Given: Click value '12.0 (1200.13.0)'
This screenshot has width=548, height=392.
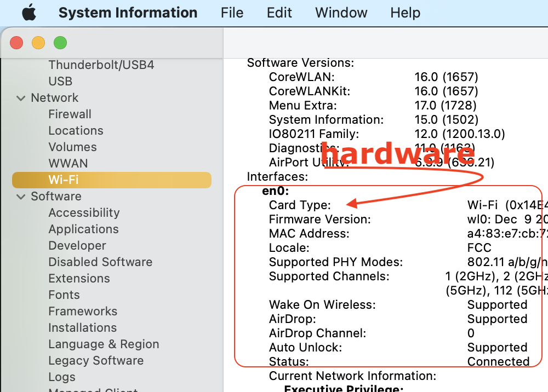Looking at the screenshot, I should [x=460, y=134].
